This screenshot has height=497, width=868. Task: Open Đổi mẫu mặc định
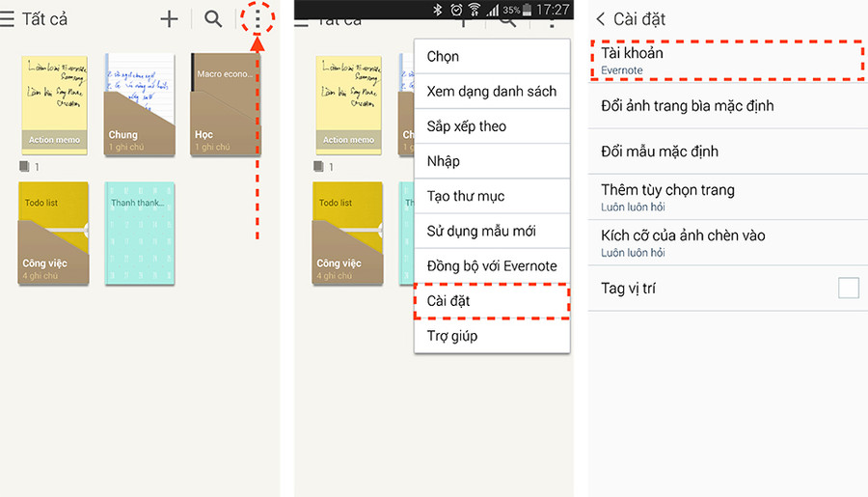[727, 152]
